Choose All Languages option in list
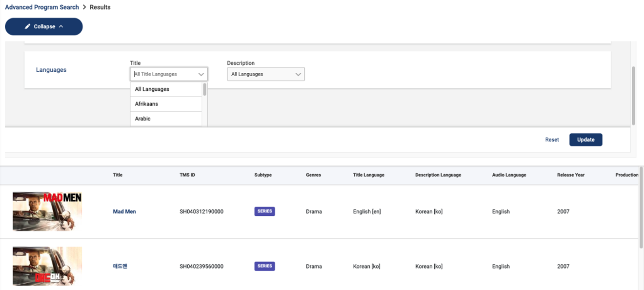 click(152, 89)
